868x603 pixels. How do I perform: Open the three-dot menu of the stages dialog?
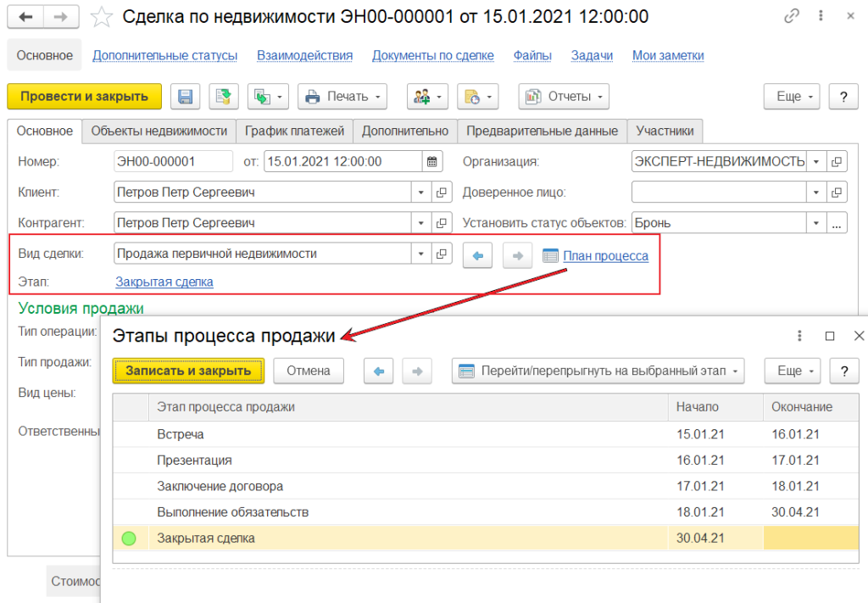click(798, 336)
